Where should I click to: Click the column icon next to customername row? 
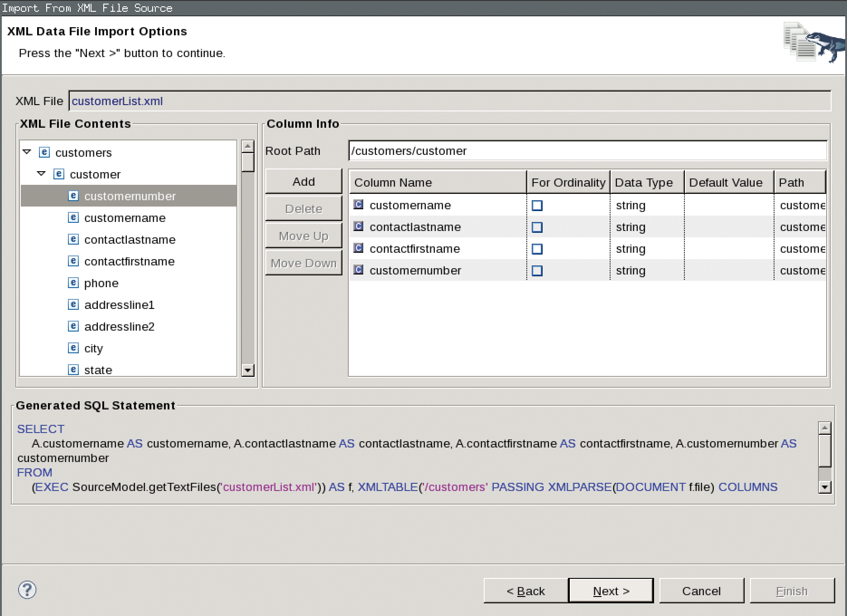[x=358, y=205]
